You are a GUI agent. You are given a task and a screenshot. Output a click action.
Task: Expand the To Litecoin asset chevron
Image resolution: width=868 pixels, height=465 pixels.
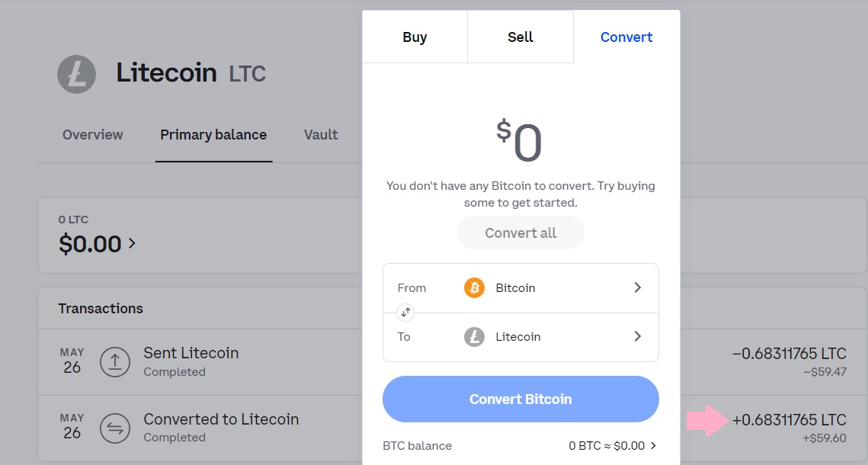(638, 336)
